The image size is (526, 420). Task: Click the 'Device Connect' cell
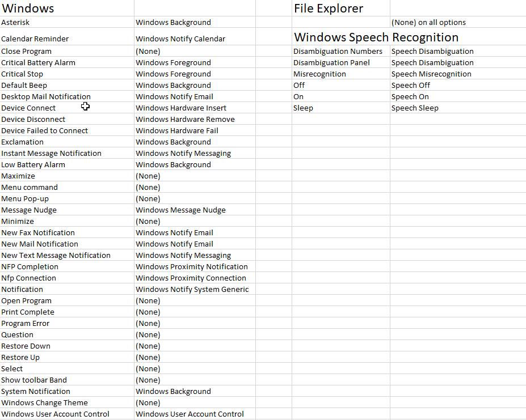[x=67, y=108]
